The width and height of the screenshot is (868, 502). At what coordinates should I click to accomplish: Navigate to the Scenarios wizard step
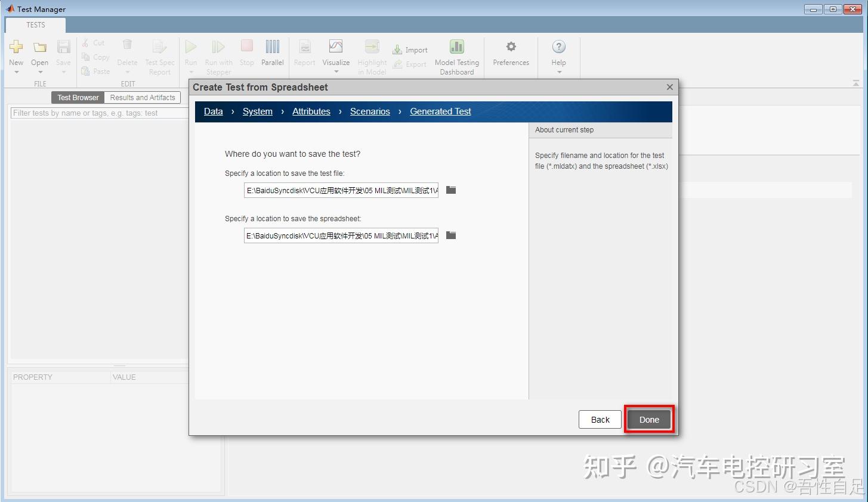(x=369, y=111)
